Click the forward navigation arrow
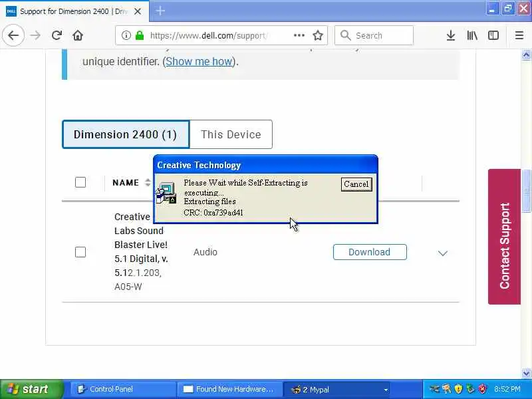 coord(35,35)
